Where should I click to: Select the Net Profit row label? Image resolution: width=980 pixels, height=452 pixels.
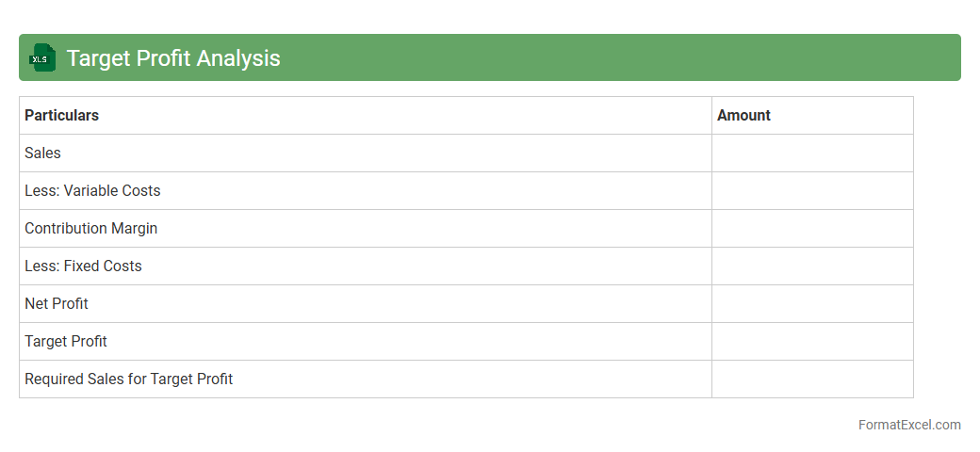tap(57, 303)
